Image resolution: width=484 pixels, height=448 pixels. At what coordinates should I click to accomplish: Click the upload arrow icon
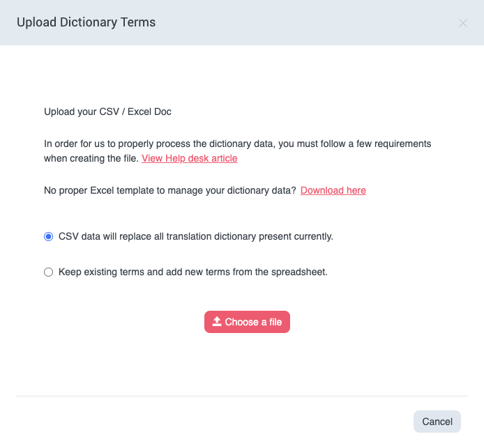click(x=217, y=322)
